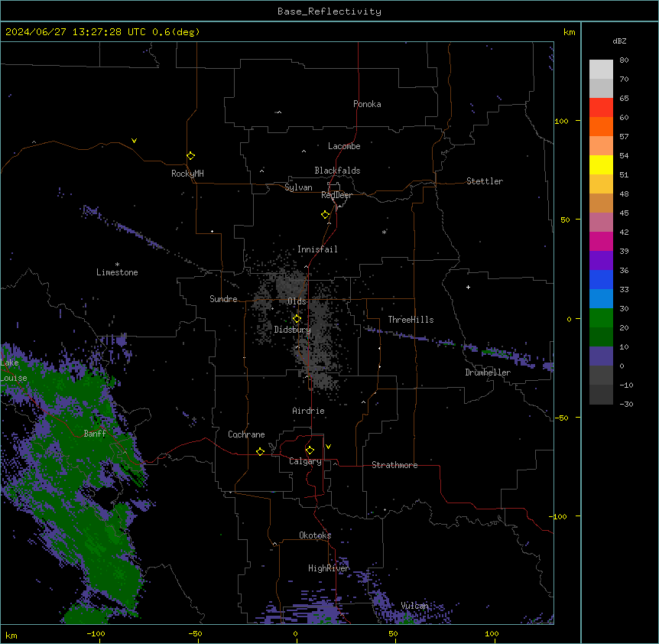Select the orange 60-57 dBZ legend swatch
This screenshot has width=659, height=644.
coord(601,126)
